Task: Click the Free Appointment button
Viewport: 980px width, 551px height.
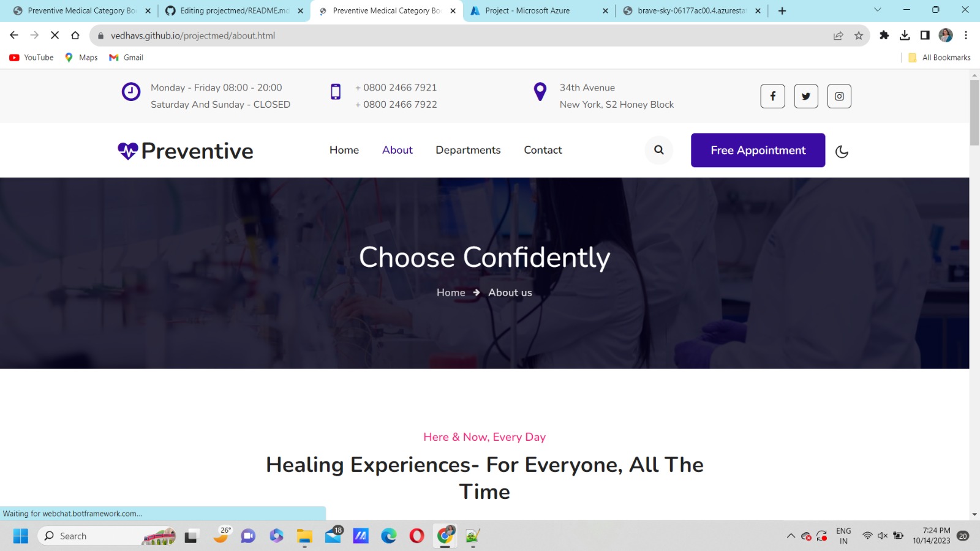Action: click(x=758, y=150)
